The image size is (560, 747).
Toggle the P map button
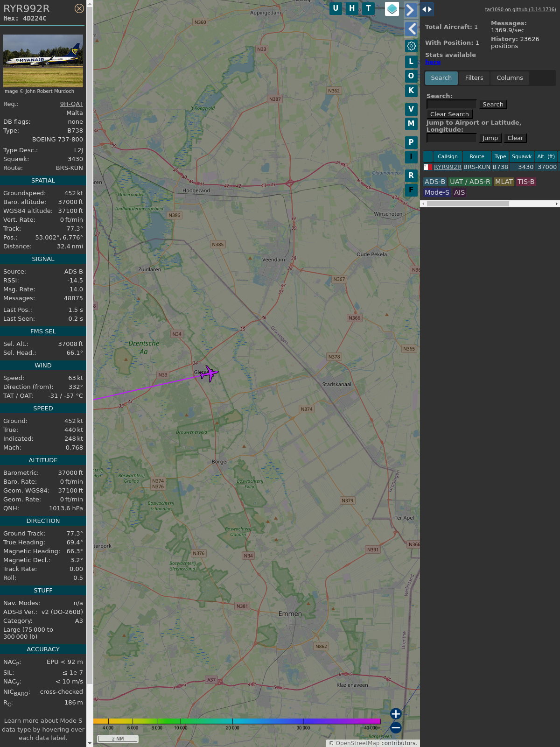411,142
